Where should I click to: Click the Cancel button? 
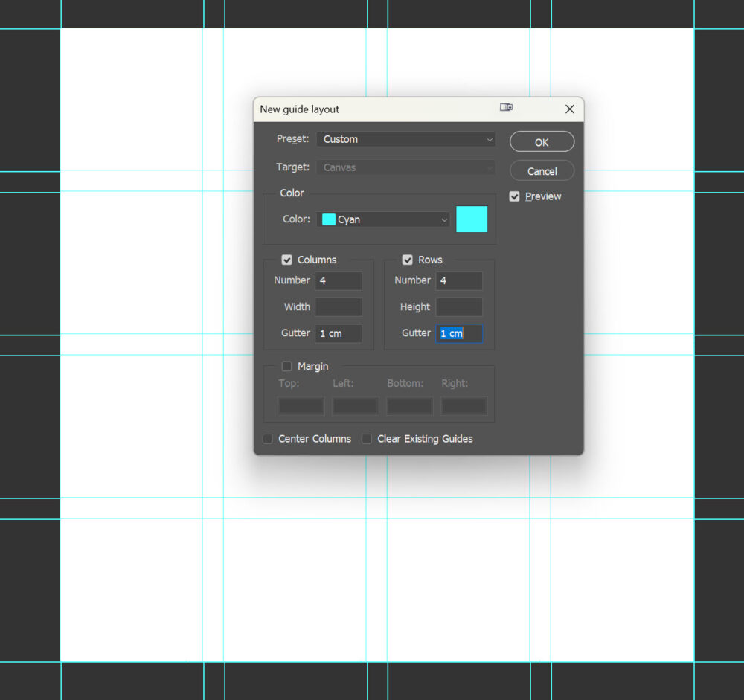pyautogui.click(x=542, y=171)
